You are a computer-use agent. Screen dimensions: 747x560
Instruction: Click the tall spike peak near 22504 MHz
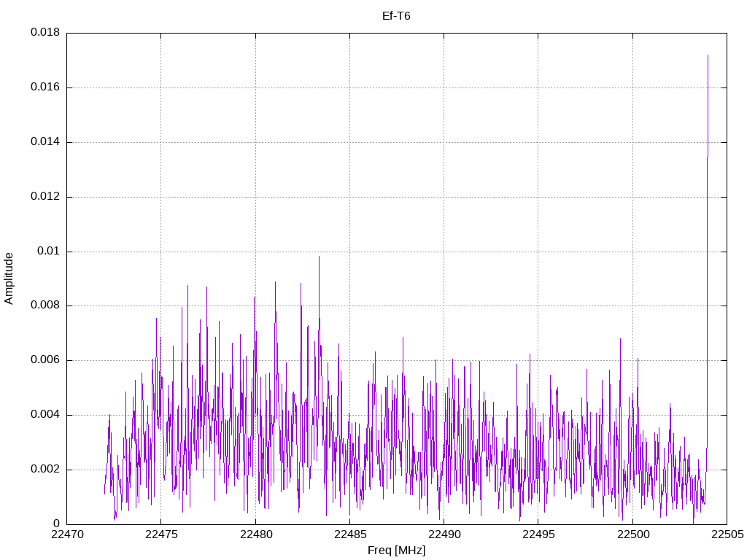pos(708,55)
